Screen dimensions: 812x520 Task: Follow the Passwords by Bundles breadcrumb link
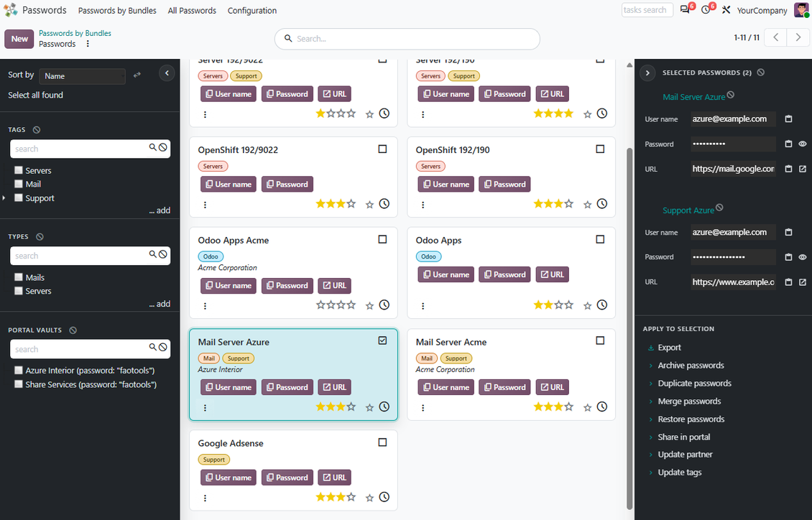click(x=75, y=33)
